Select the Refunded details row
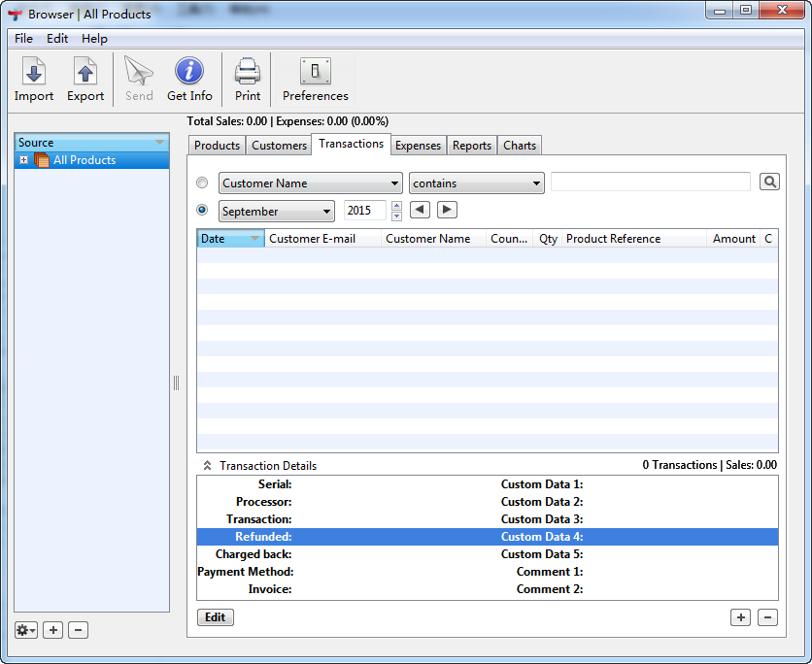The image size is (812, 664). [x=488, y=537]
